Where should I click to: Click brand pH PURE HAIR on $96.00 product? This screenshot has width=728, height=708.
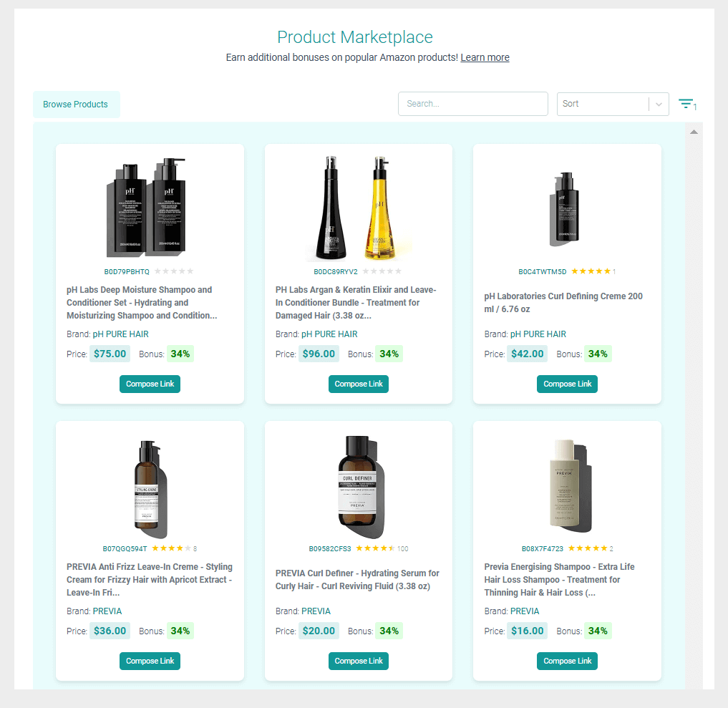330,334
